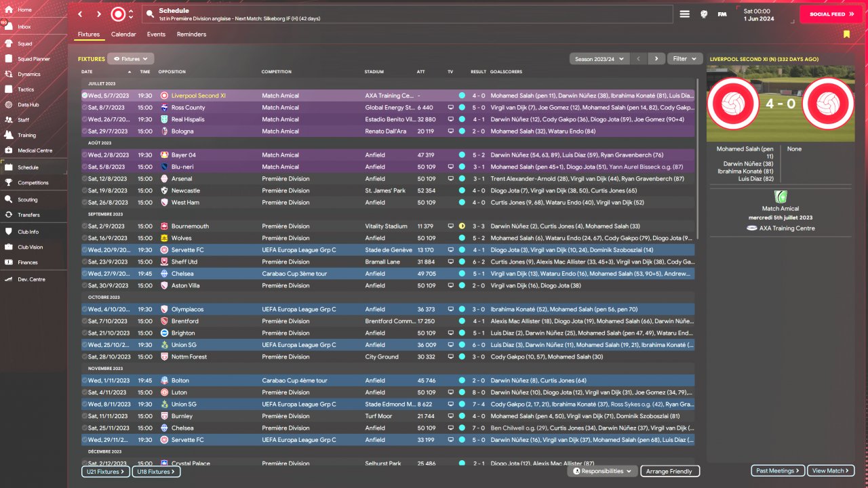Switch to the Fixtures tab
Viewport: 868px width, 488px height.
(x=89, y=35)
